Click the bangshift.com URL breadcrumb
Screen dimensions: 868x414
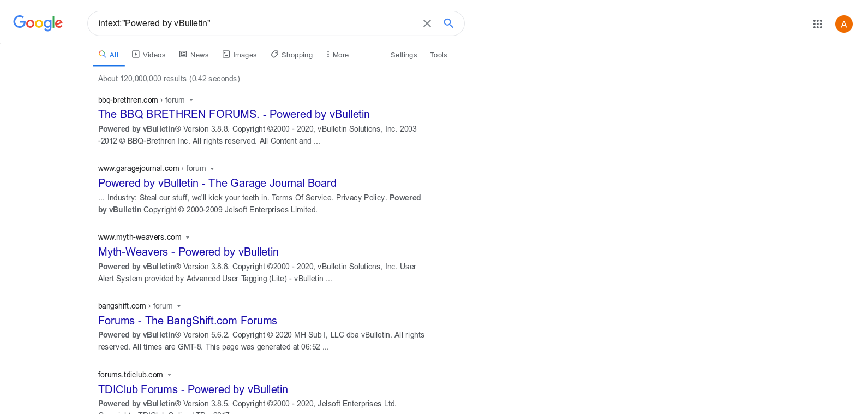point(135,306)
